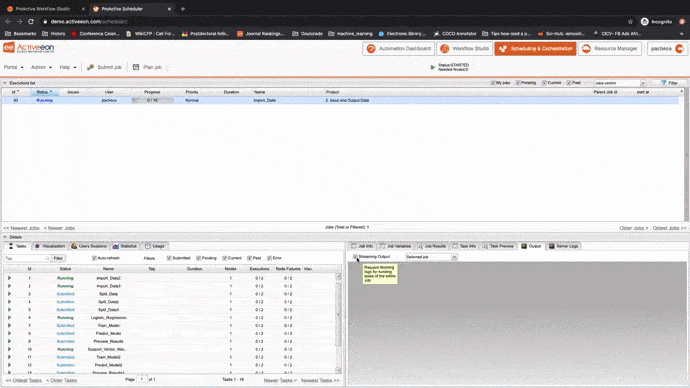Screen dimensions: 690x388
Task: Toggle the jobs Past checkbox in Executions list
Action: click(x=569, y=83)
